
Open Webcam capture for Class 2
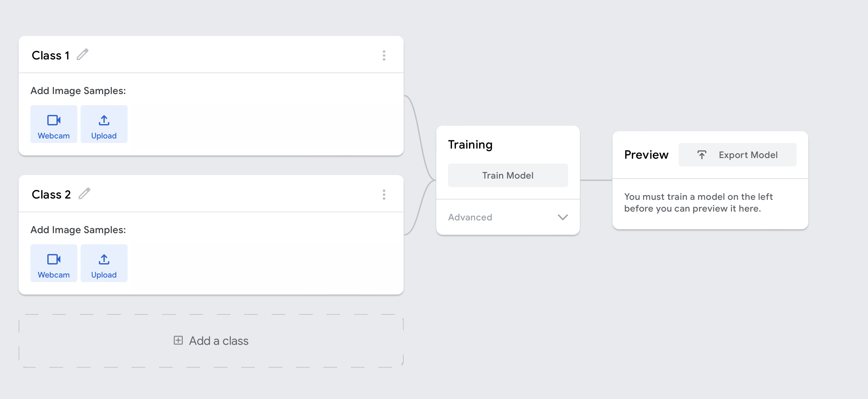54,263
